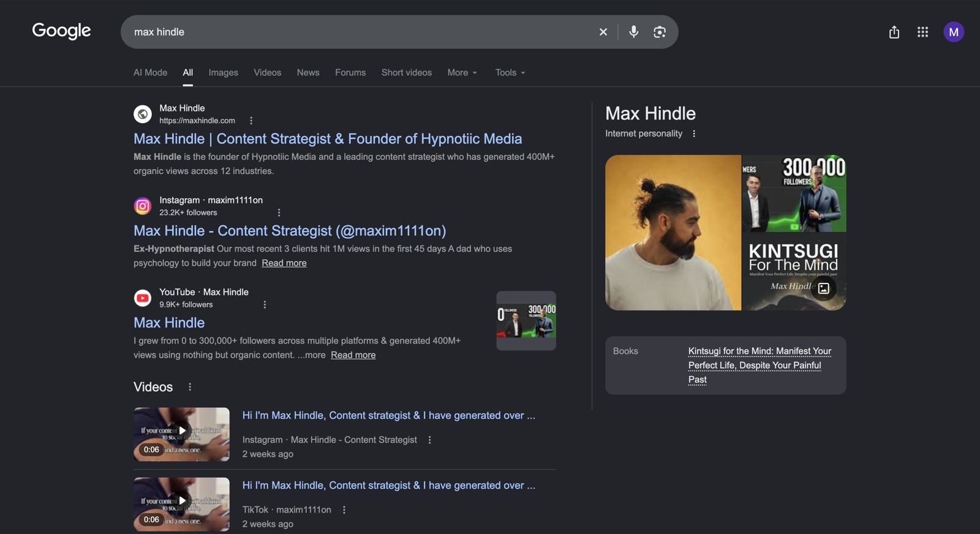Open Max Hindle Content Strategist & Founder link
This screenshot has height=534, width=980.
tap(328, 139)
